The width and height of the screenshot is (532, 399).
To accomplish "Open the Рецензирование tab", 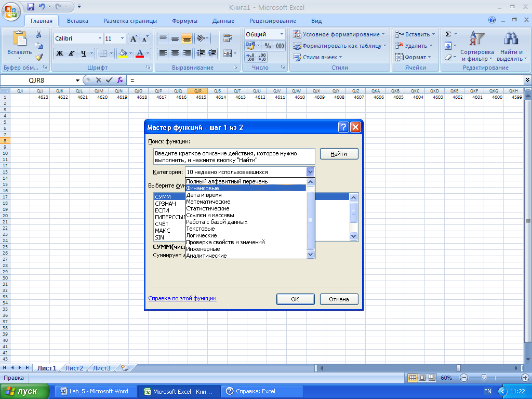I will [x=272, y=21].
